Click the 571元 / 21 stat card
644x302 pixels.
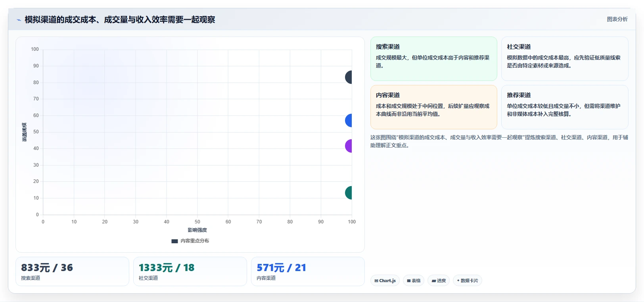click(x=308, y=271)
